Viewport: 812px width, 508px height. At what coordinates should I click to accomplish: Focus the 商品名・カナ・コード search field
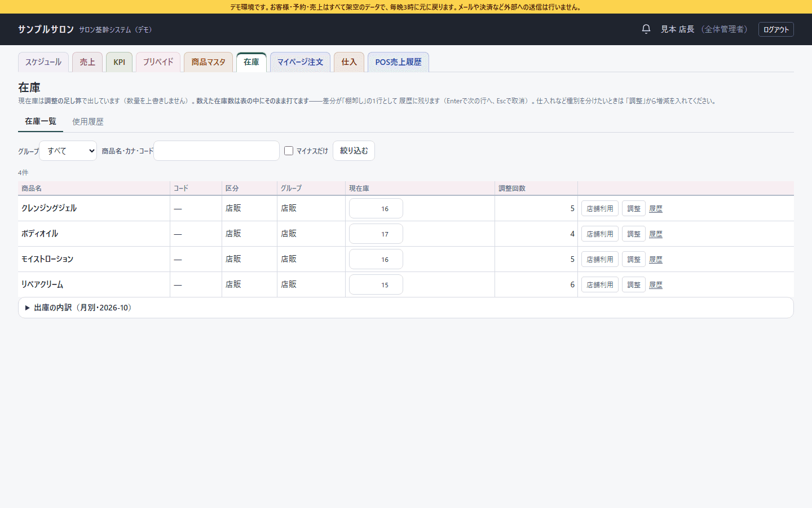pos(217,151)
